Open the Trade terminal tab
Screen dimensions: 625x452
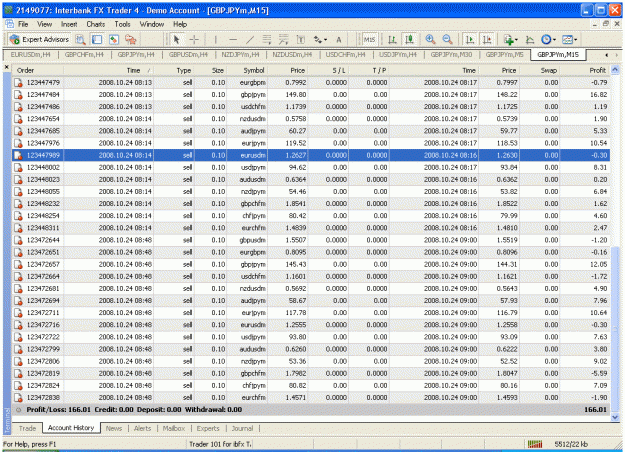tap(28, 428)
